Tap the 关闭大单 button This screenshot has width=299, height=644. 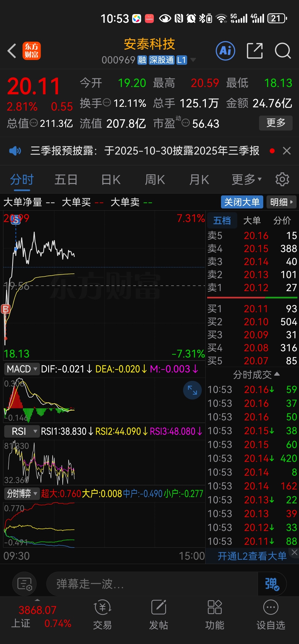(242, 202)
